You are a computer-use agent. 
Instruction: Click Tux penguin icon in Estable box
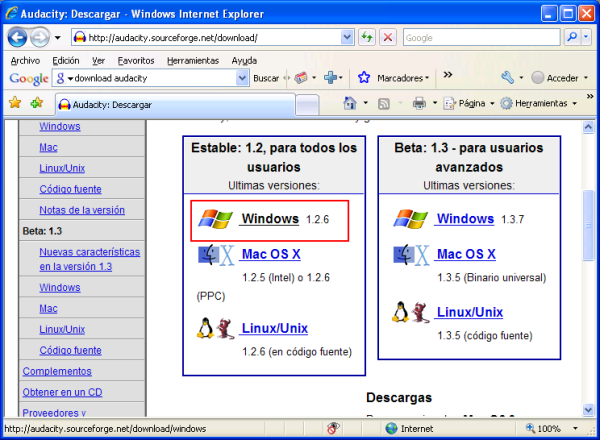205,329
